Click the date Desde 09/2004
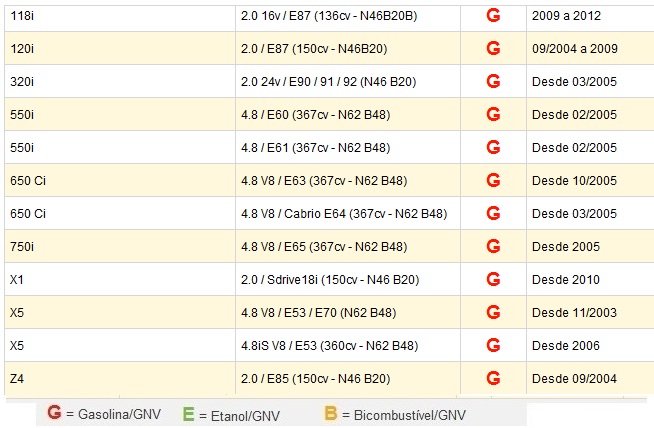654x428 pixels. click(574, 379)
